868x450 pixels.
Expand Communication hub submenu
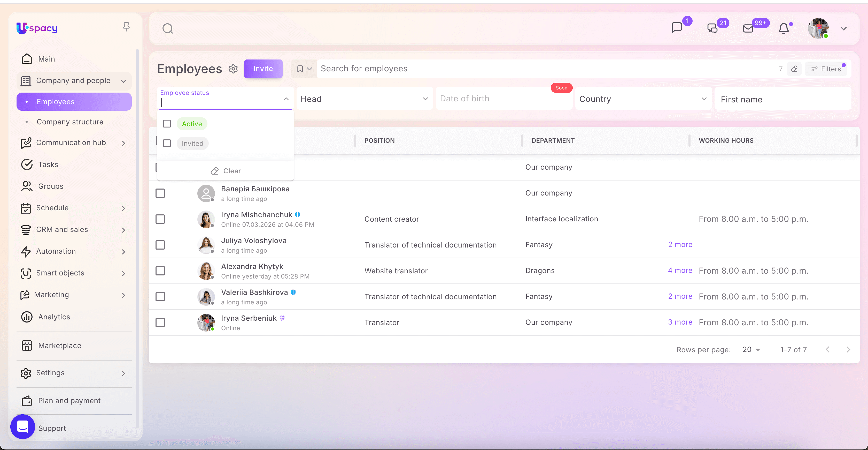[124, 143]
